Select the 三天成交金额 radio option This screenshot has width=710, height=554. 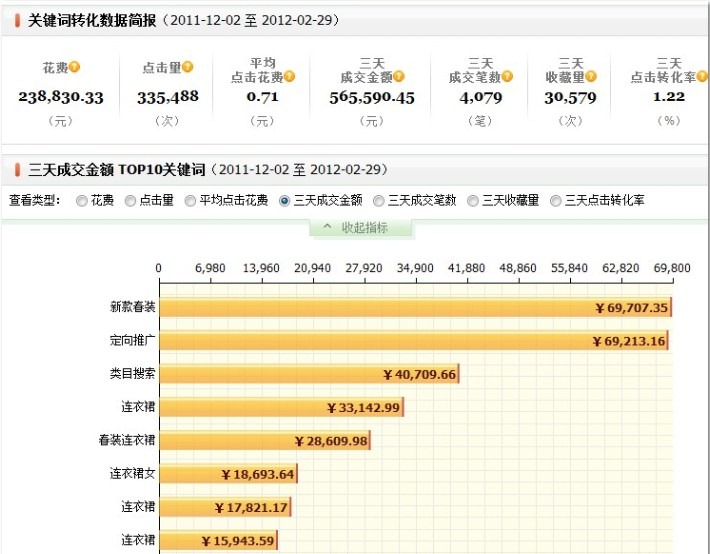(x=284, y=201)
